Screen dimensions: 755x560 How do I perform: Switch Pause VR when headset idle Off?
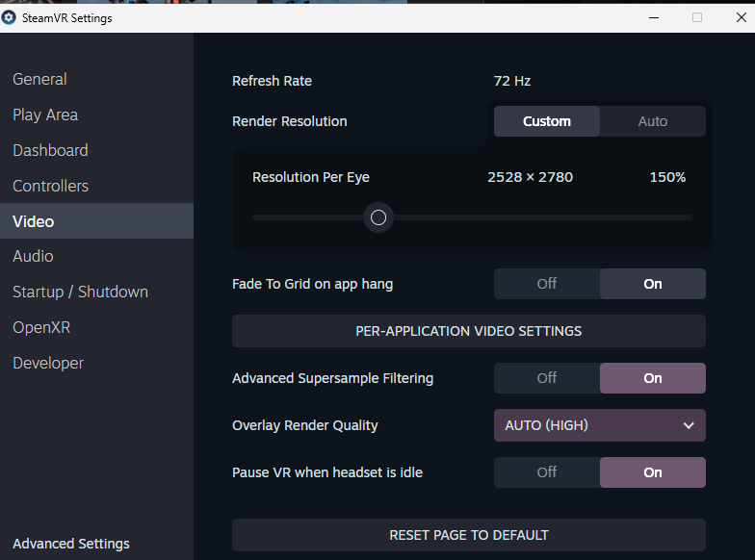tap(547, 472)
